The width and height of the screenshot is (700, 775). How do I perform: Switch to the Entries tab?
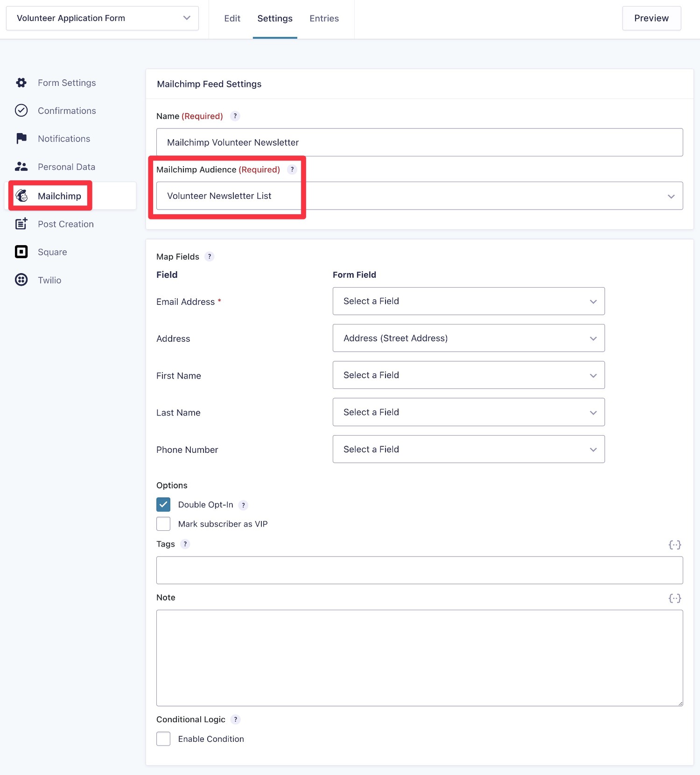(x=324, y=19)
